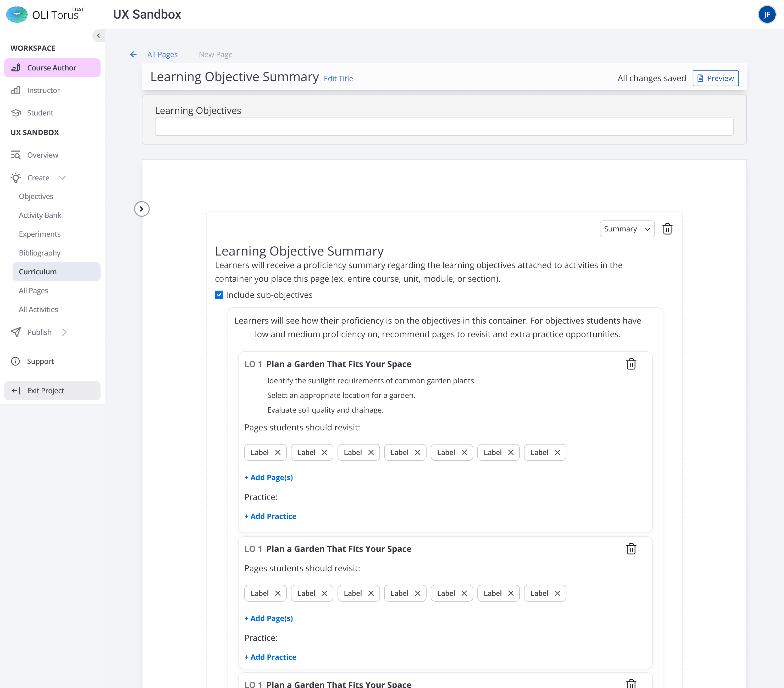Open All Activities in the sidebar

(x=38, y=309)
